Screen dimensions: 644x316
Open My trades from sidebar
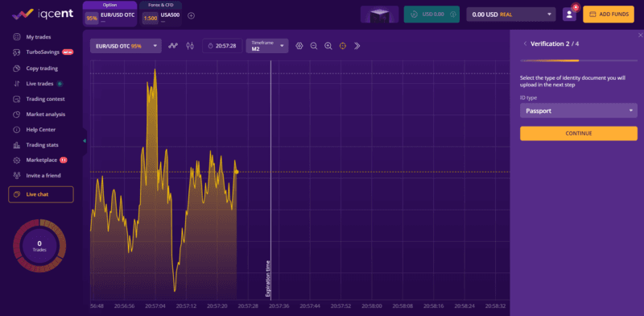(38, 37)
